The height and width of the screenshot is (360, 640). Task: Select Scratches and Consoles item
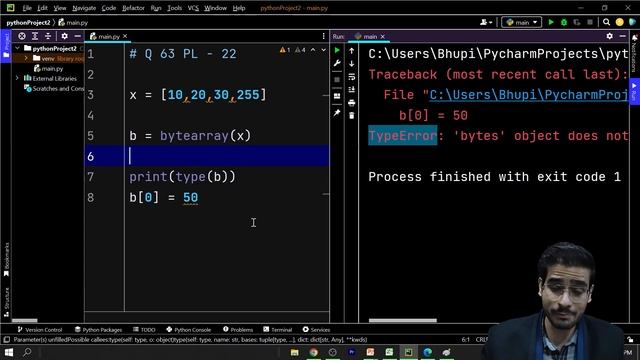point(54,88)
